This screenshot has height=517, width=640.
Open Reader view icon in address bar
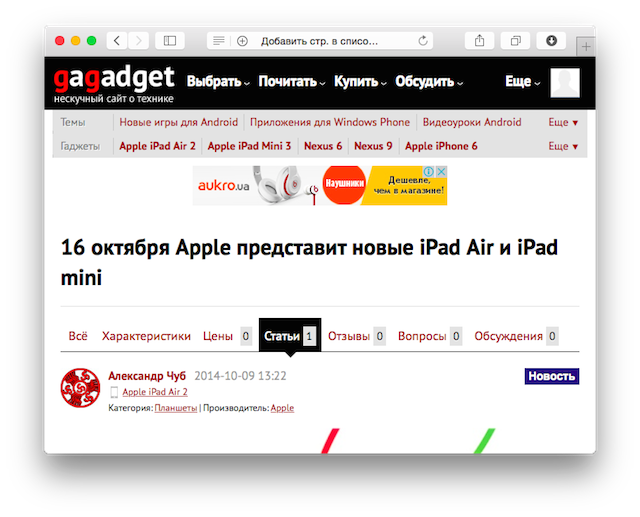(x=219, y=41)
